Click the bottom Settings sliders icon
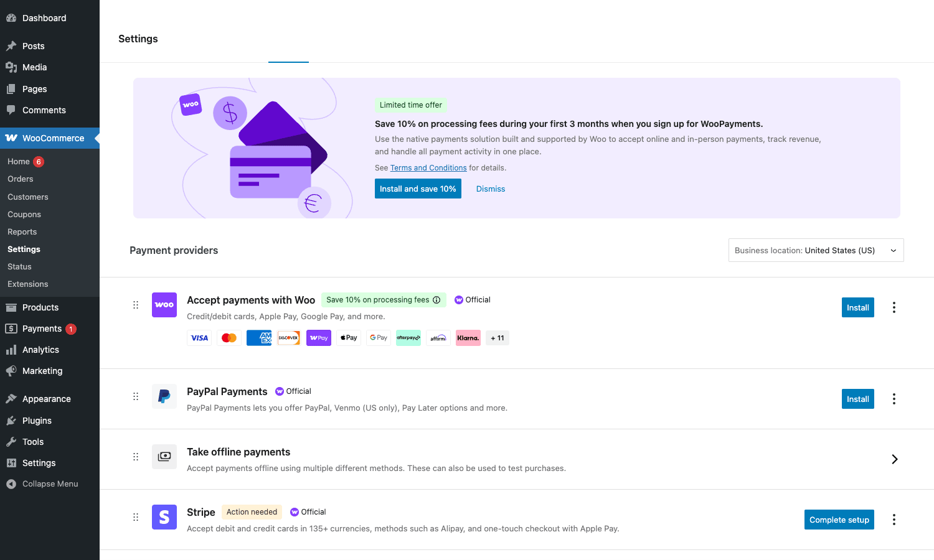Screen dimensions: 934x560 pos(11,463)
